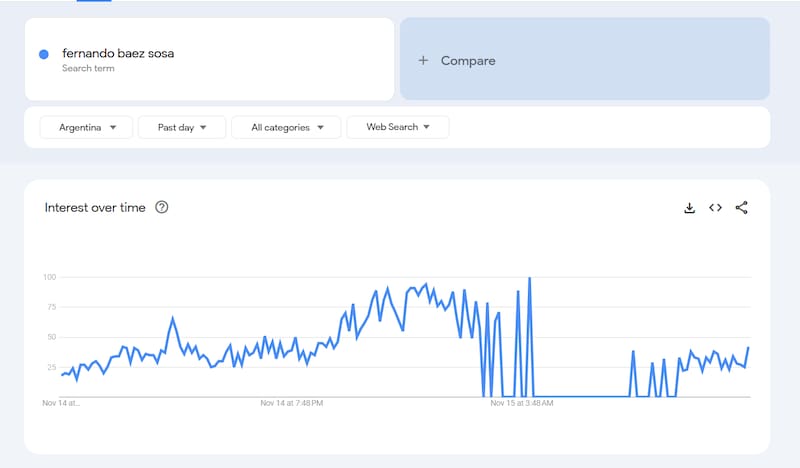800x468 pixels.
Task: Add a comparison term via Compare
Action: [x=585, y=59]
